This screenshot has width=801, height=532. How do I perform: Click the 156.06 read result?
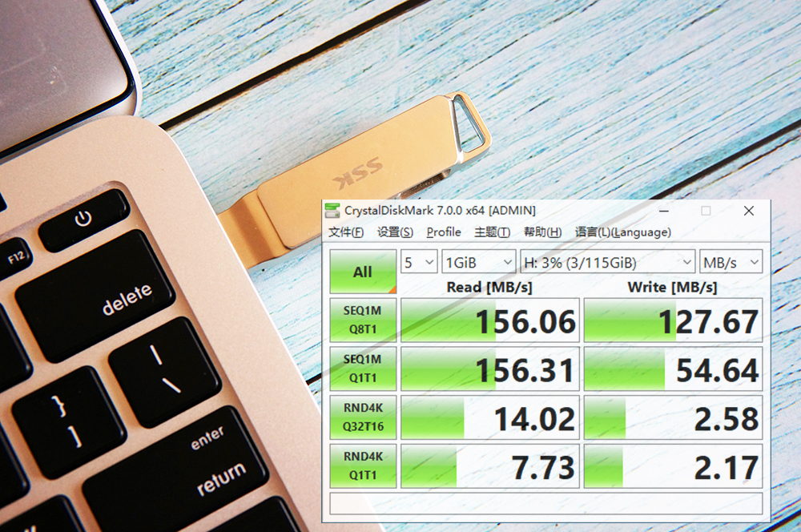point(490,320)
